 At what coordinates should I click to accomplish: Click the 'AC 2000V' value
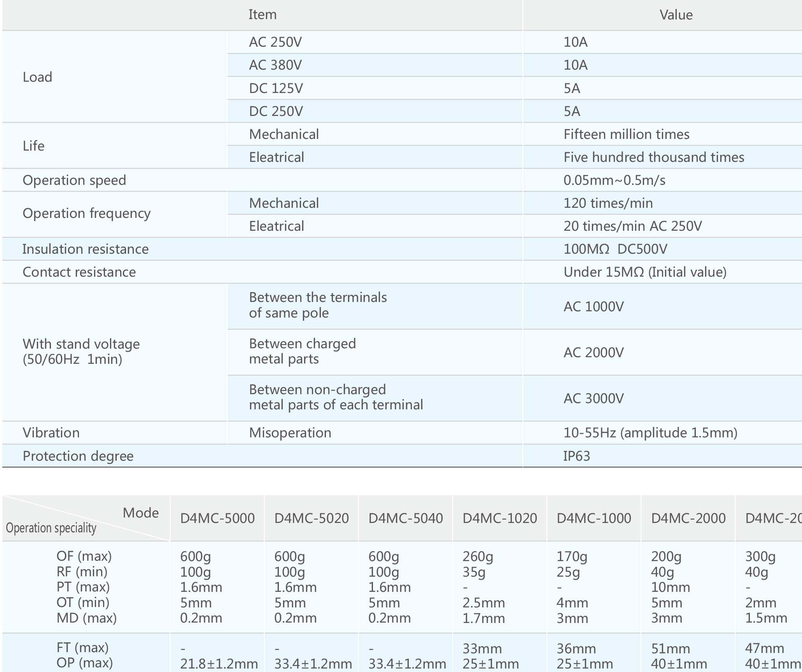pyautogui.click(x=594, y=353)
